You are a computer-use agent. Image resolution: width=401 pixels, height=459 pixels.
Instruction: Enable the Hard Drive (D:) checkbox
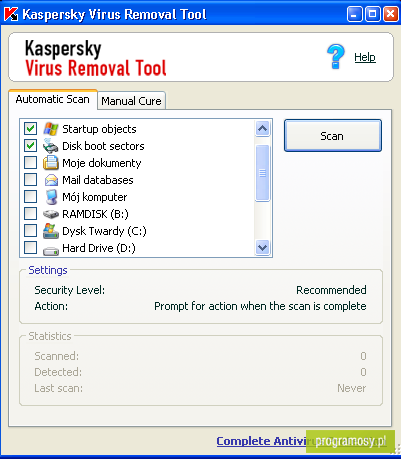30,248
